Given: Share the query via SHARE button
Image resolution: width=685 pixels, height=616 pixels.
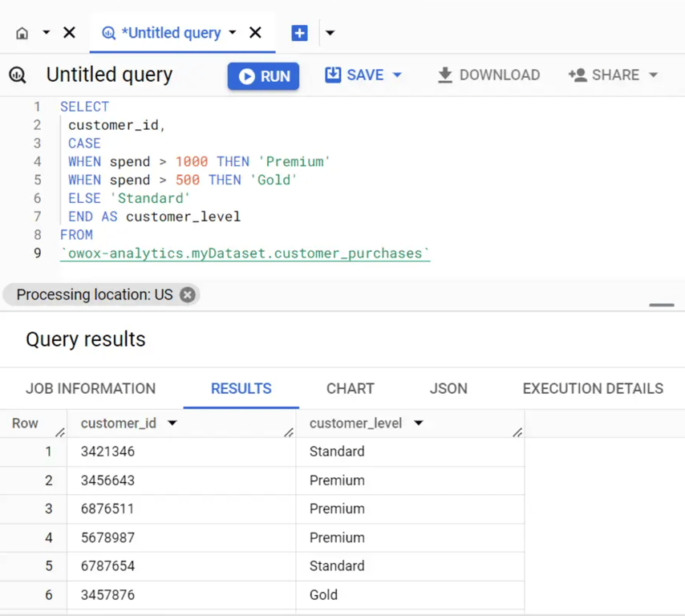Looking at the screenshot, I should tap(604, 75).
